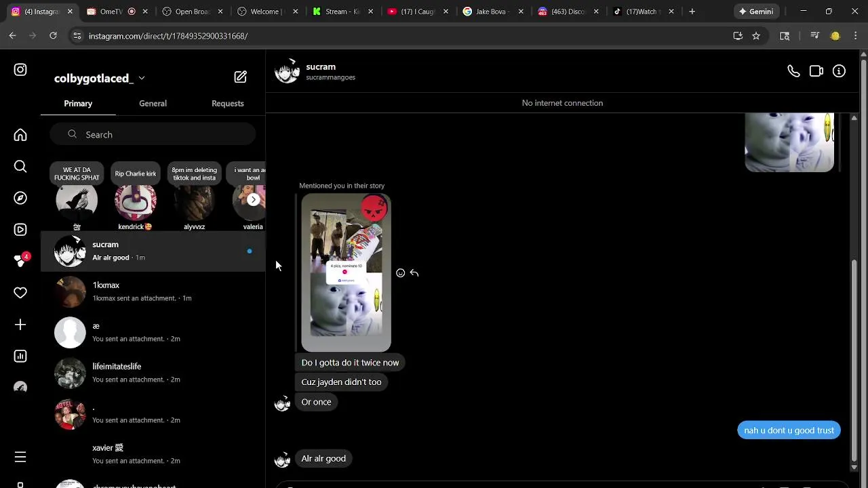The width and height of the screenshot is (868, 488).
Task: Open sucram profile from chat header
Action: click(x=315, y=71)
